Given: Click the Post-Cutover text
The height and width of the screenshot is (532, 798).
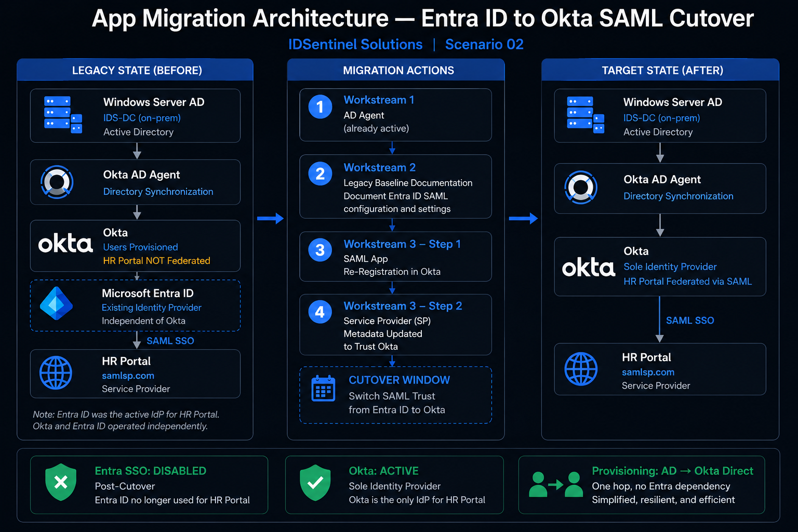Looking at the screenshot, I should [x=125, y=486].
